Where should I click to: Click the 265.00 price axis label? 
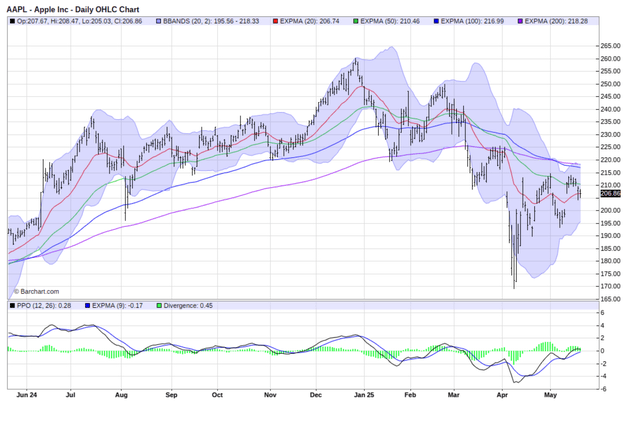(x=611, y=46)
